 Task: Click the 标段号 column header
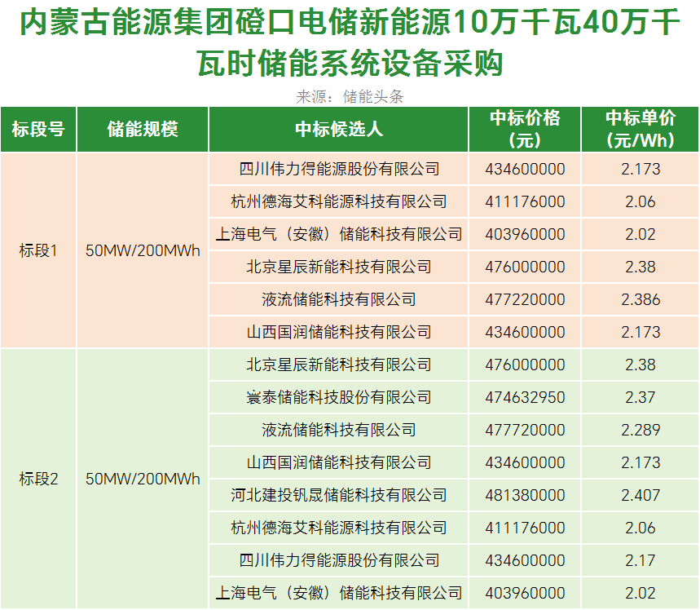click(x=38, y=130)
